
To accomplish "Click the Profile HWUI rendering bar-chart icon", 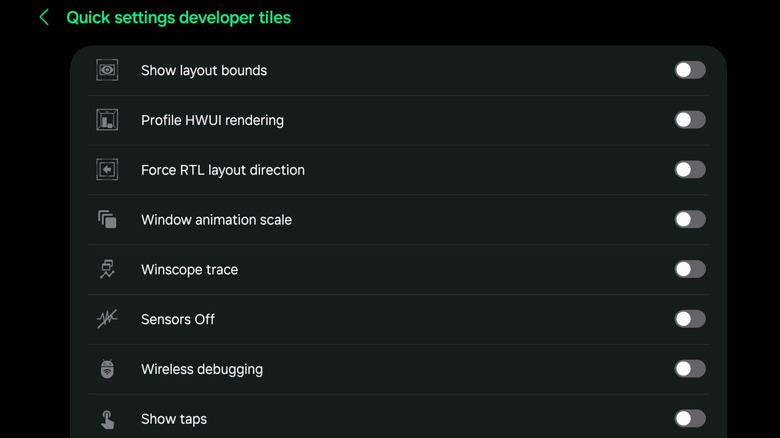I will pyautogui.click(x=107, y=120).
